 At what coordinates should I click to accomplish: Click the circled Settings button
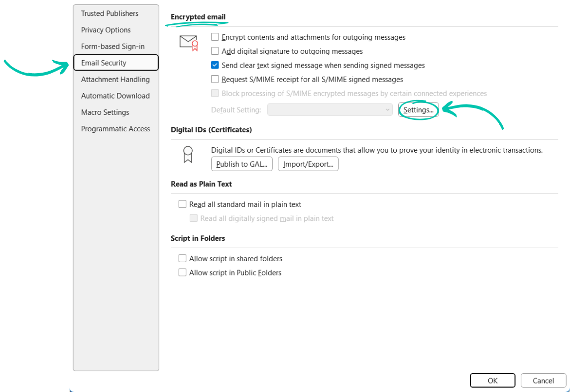point(417,110)
